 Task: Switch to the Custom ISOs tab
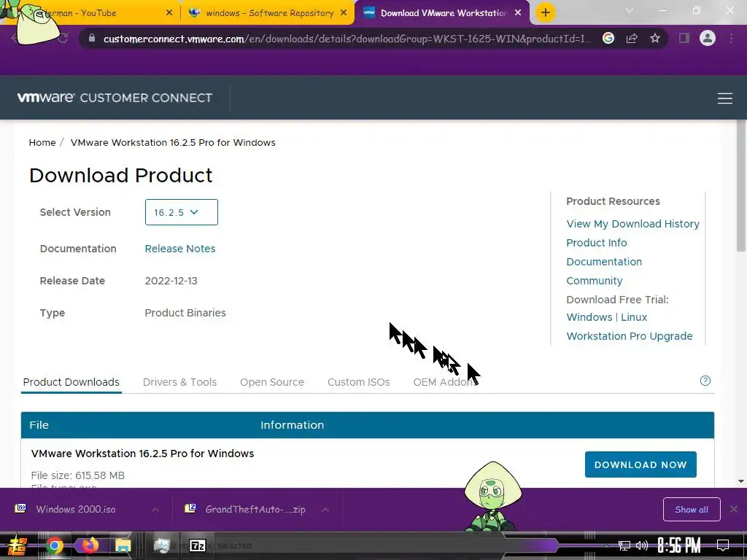[359, 382]
